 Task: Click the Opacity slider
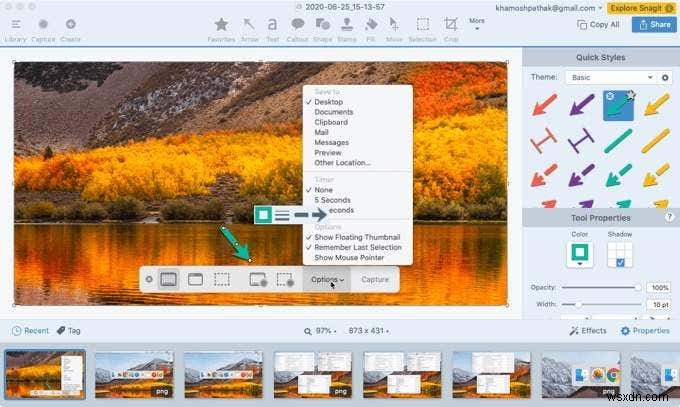tap(601, 287)
